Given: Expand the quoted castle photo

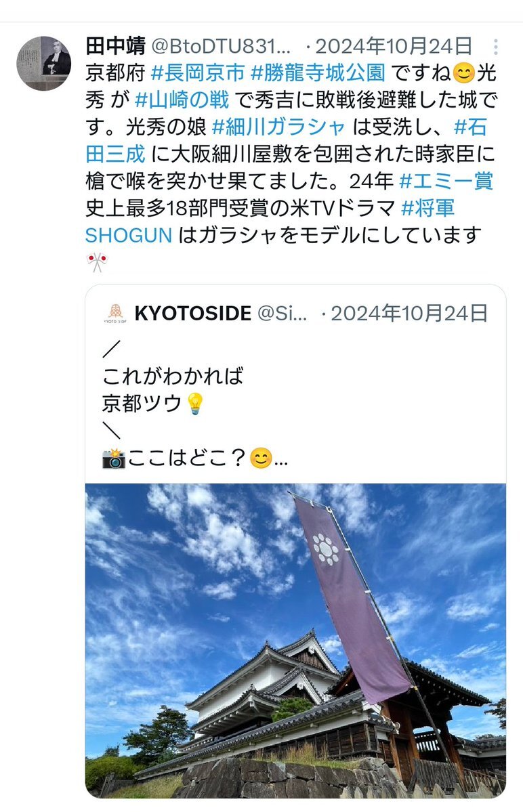Looking at the screenshot, I should 295,641.
